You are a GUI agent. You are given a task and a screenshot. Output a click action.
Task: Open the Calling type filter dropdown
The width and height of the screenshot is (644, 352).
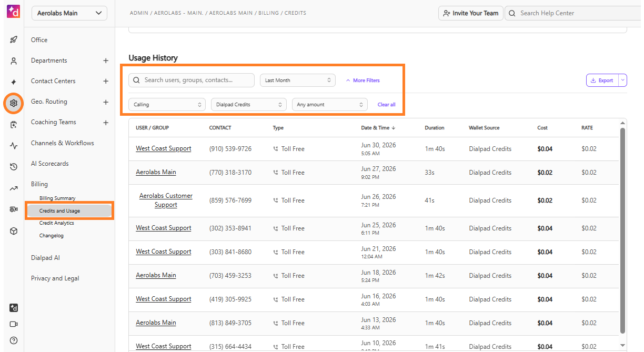tap(167, 104)
